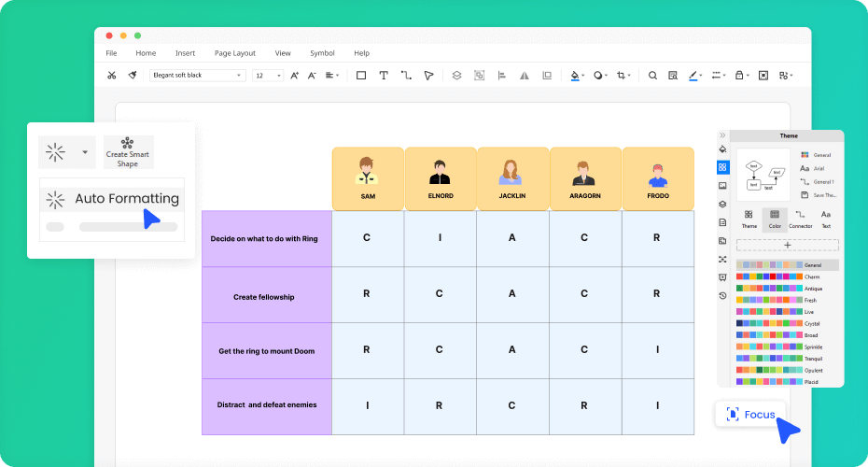Decrease font size with the A- icon
The image size is (868, 467).
[x=312, y=76]
